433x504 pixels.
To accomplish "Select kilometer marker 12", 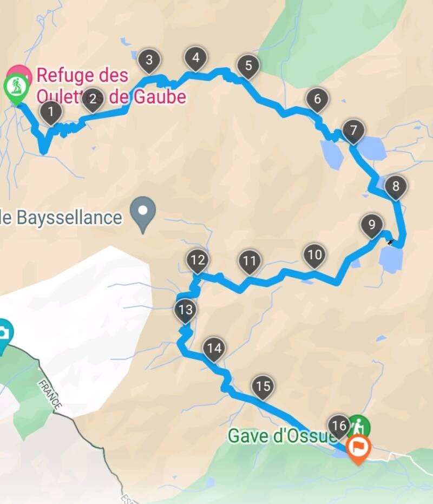I will [x=198, y=261].
